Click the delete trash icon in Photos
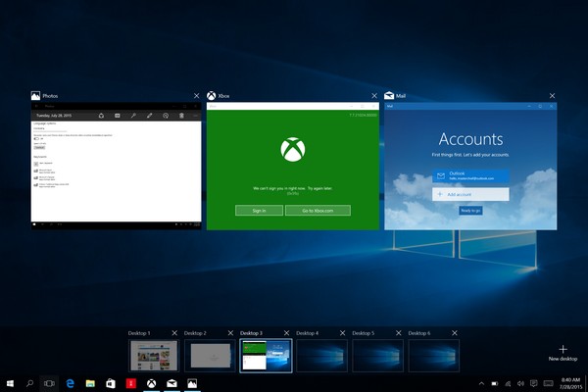This screenshot has height=392, width=588. (181, 116)
